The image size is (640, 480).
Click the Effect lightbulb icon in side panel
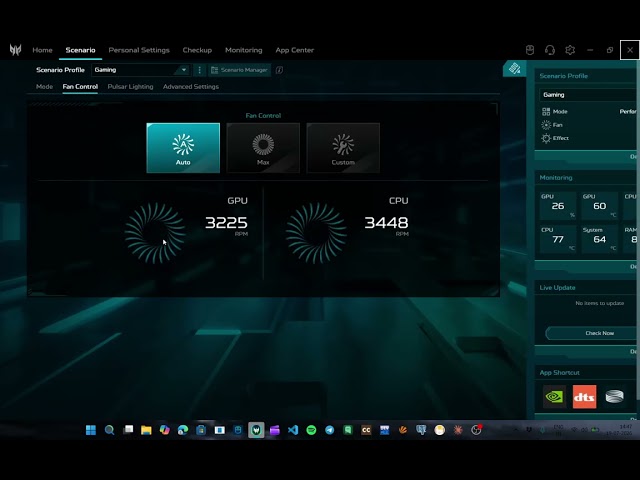pos(546,138)
